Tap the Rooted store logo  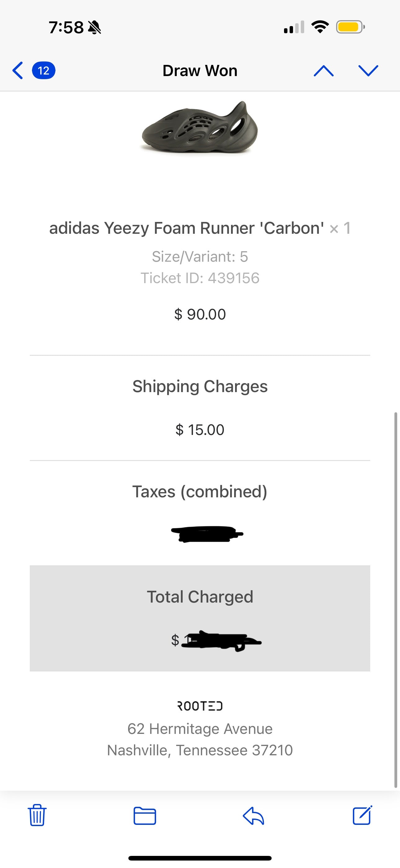(x=200, y=706)
